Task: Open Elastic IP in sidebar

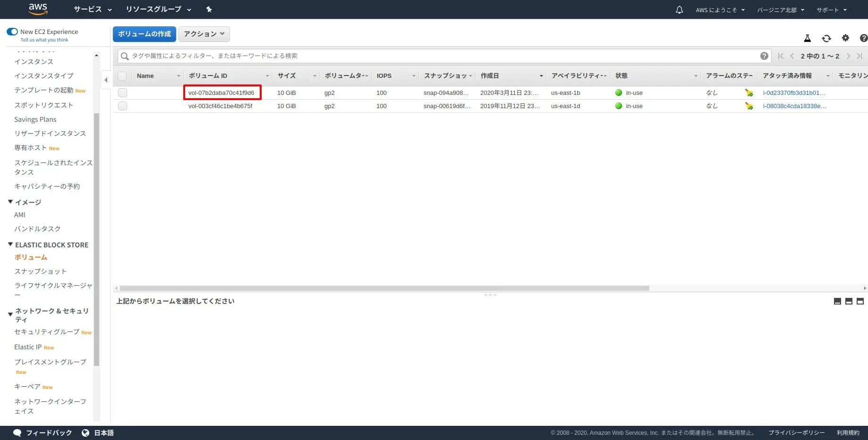Action: click(x=28, y=347)
